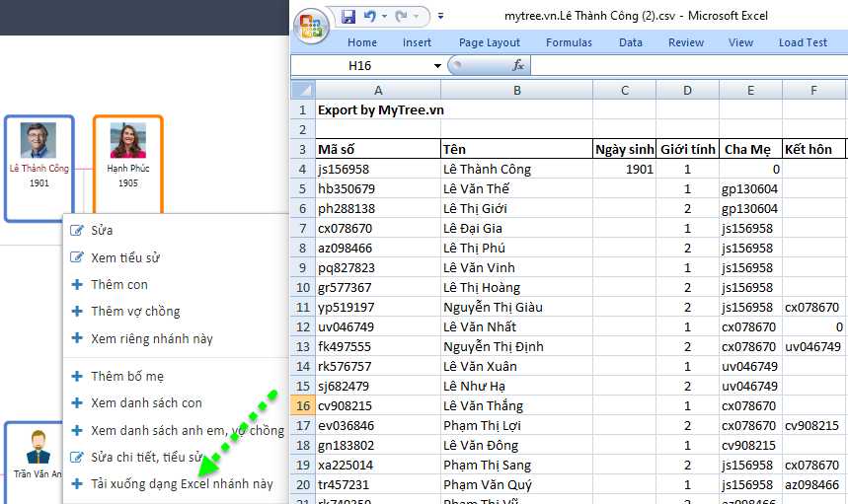The height and width of the screenshot is (504, 848).
Task: Click plus icon next to Thêm con
Action: [x=77, y=285]
